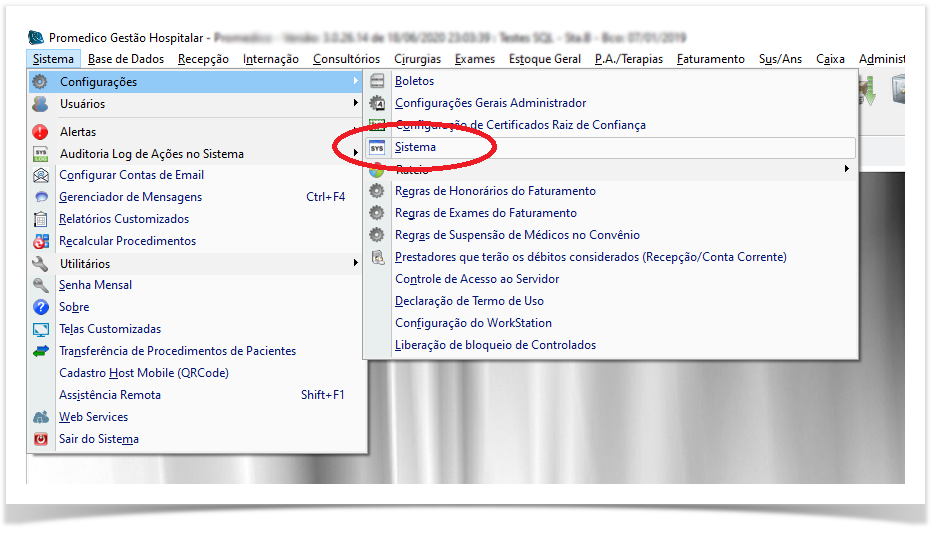Click the Relatórios Customizados report icon
Image resolution: width=939 pixels, height=533 pixels.
(40, 219)
